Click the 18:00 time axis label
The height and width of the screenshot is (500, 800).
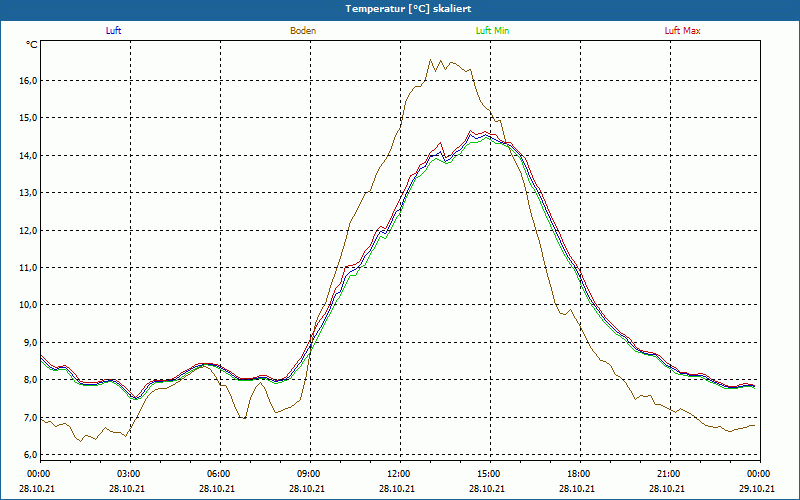[580, 474]
